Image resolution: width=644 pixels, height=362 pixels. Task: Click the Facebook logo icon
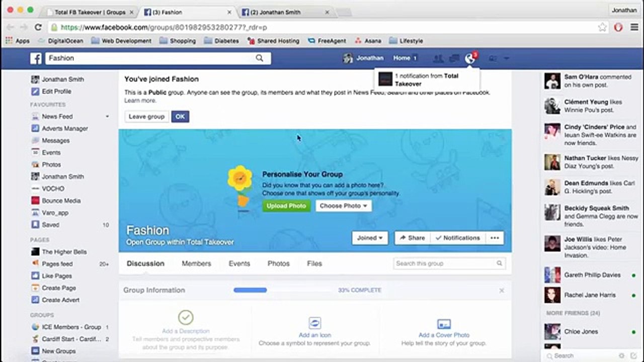(x=36, y=58)
